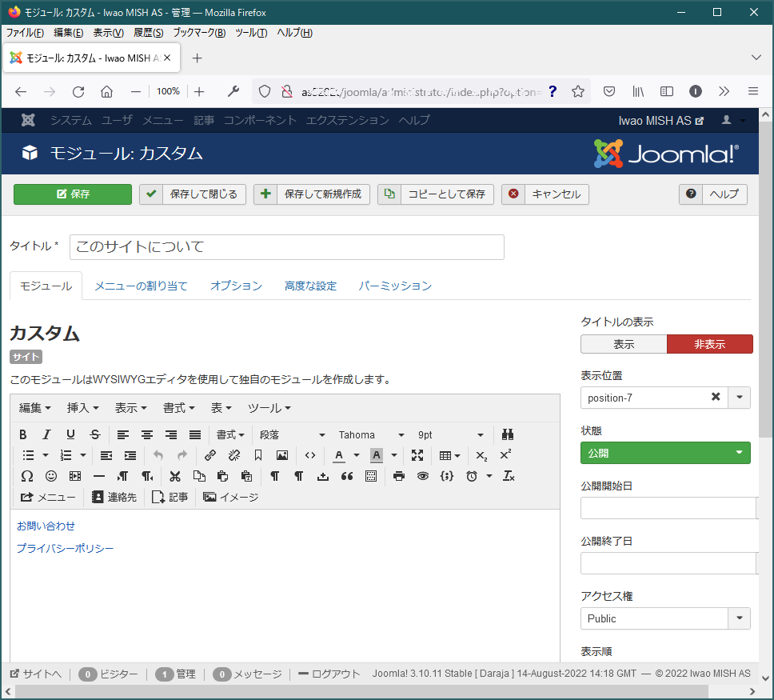Click the 公開終了日 date field
Image resolution: width=774 pixels, height=700 pixels.
(x=668, y=563)
